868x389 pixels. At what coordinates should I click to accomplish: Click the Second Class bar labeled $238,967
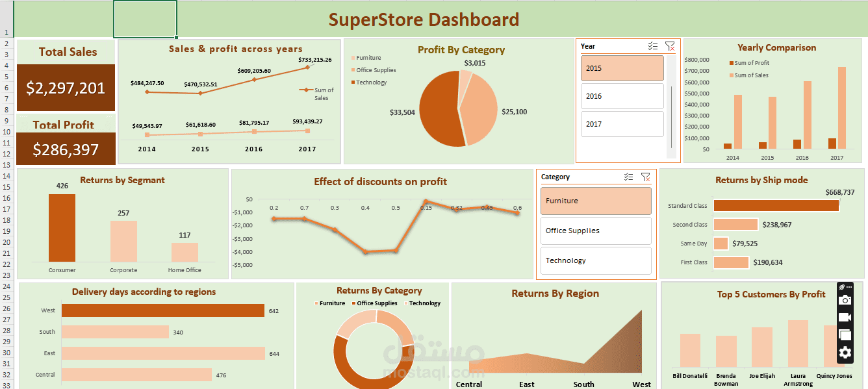point(735,224)
